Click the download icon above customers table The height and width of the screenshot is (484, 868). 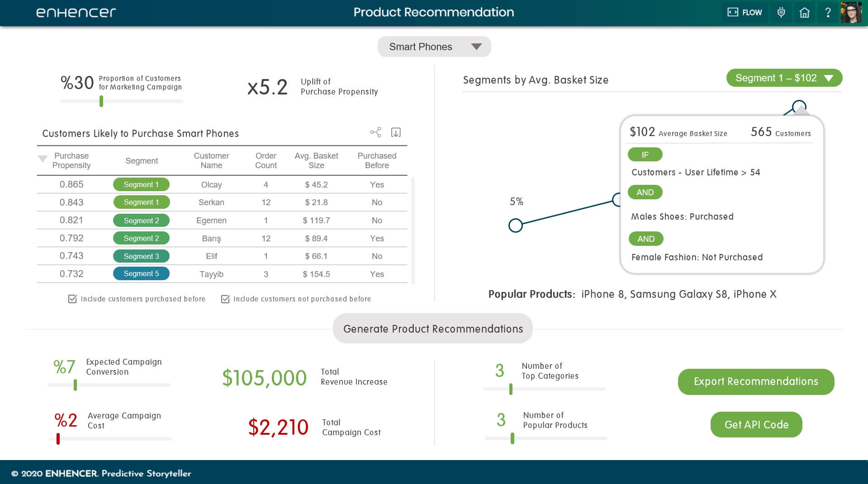pyautogui.click(x=396, y=132)
